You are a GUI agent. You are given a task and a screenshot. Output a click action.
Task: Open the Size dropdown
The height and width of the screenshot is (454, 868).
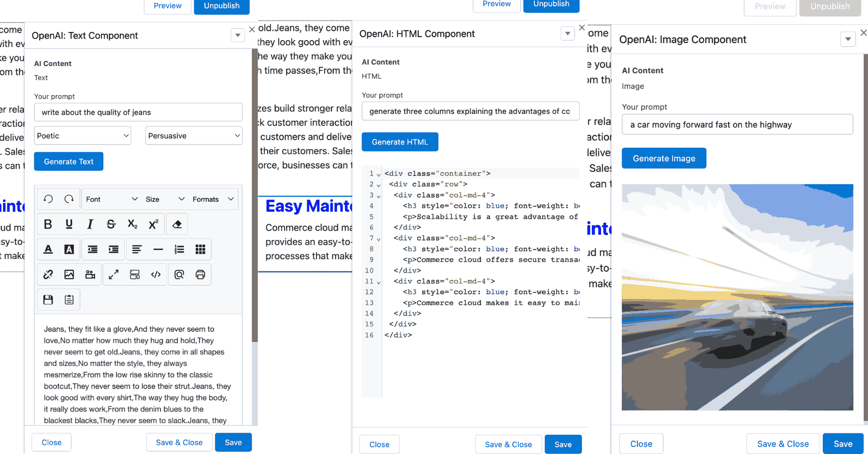coord(165,199)
